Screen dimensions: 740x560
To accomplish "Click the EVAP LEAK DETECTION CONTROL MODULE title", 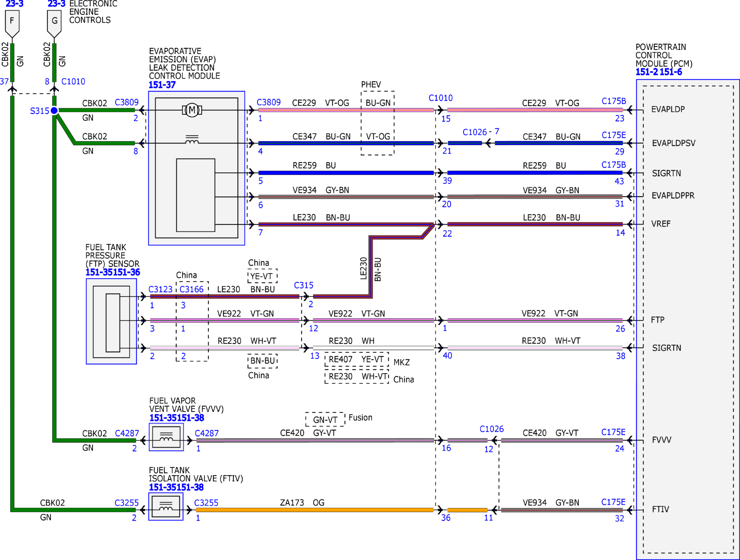I will tap(184, 64).
